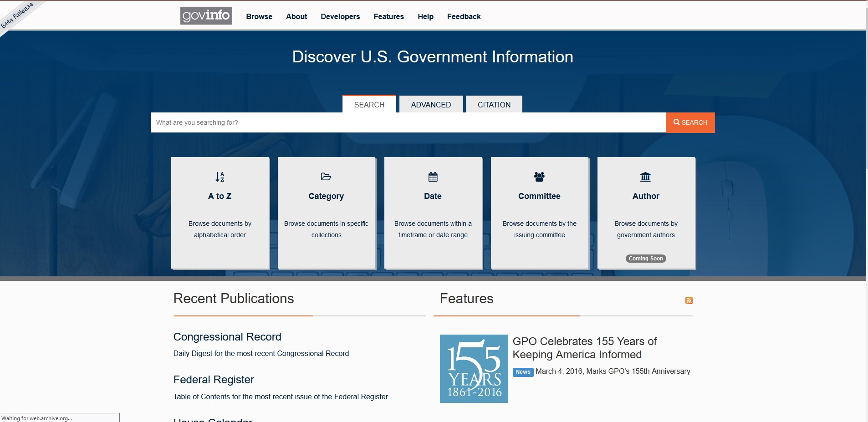Screen dimensions: 868x422
Task: Click the Committee people icon
Action: [539, 177]
